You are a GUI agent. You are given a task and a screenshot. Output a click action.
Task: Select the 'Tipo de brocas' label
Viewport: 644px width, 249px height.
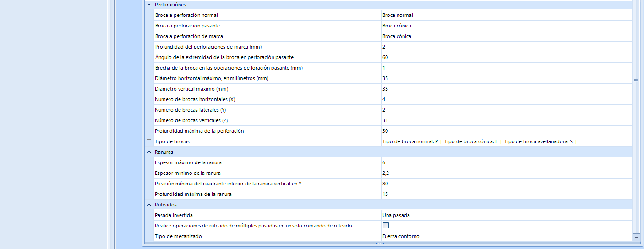(172, 141)
